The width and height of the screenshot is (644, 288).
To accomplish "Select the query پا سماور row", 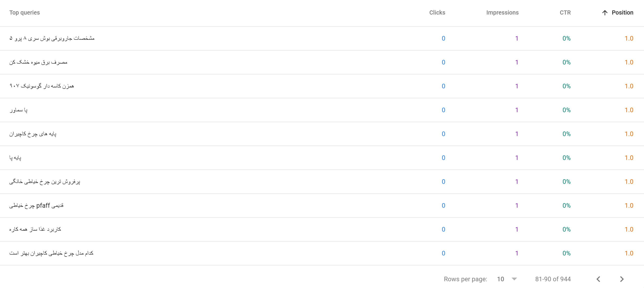I will pos(322,110).
